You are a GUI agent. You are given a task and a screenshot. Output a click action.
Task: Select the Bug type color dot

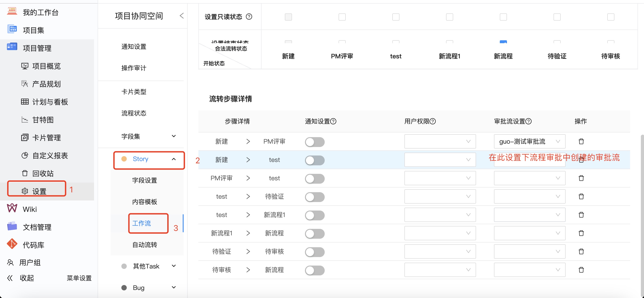click(124, 287)
